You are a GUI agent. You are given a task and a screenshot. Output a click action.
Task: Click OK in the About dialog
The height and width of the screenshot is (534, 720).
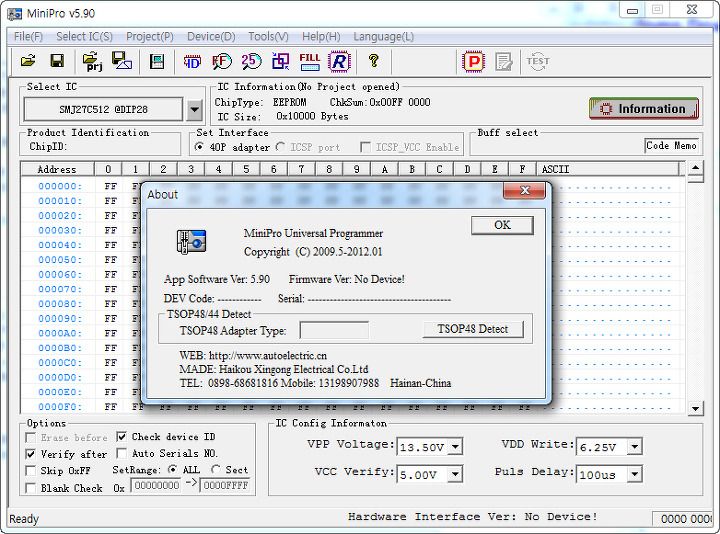click(x=502, y=225)
